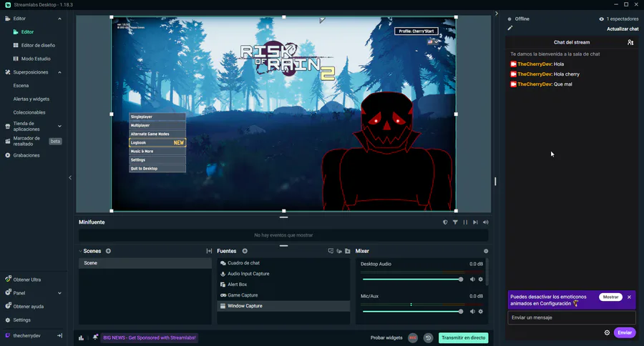This screenshot has height=346, width=644.
Task: Click the add source screen icon in Fuentes
Action: pos(331,251)
